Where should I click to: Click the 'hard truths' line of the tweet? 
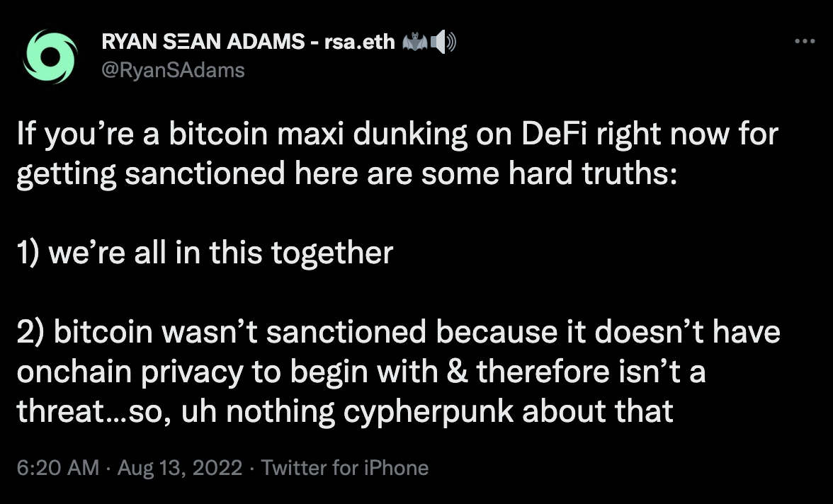click(347, 173)
